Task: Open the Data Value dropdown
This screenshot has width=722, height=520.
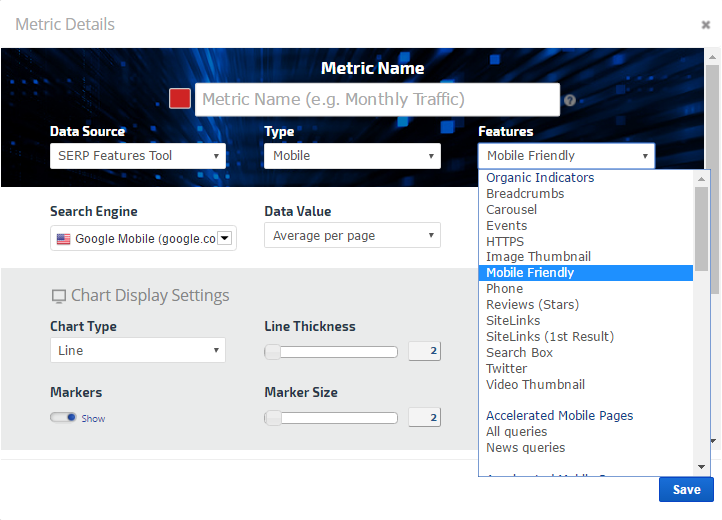Action: point(352,235)
